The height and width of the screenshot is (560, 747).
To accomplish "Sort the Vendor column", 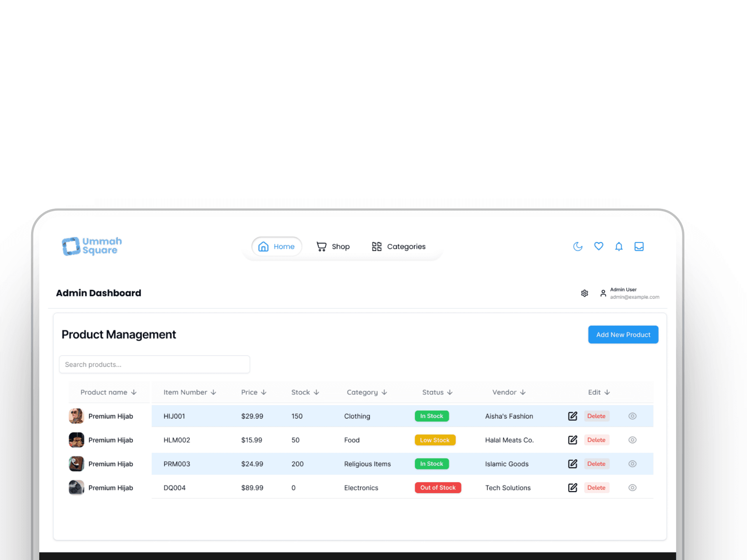I will (x=509, y=392).
